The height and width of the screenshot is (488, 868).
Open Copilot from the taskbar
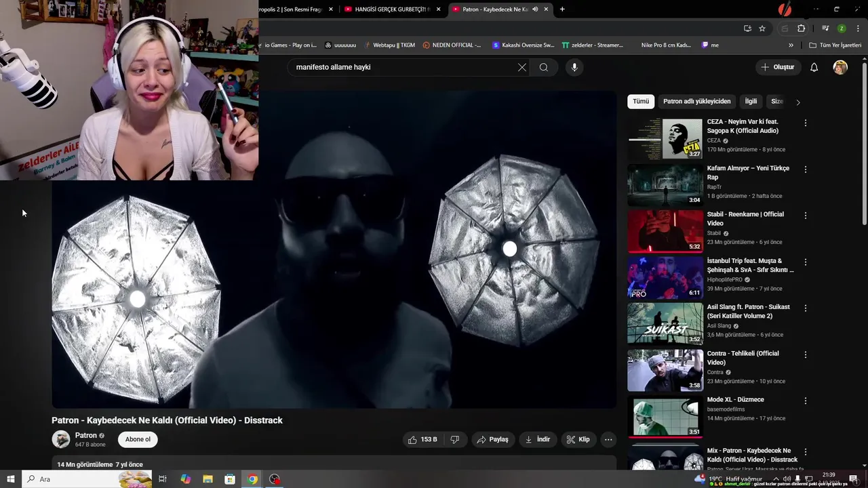click(x=185, y=479)
